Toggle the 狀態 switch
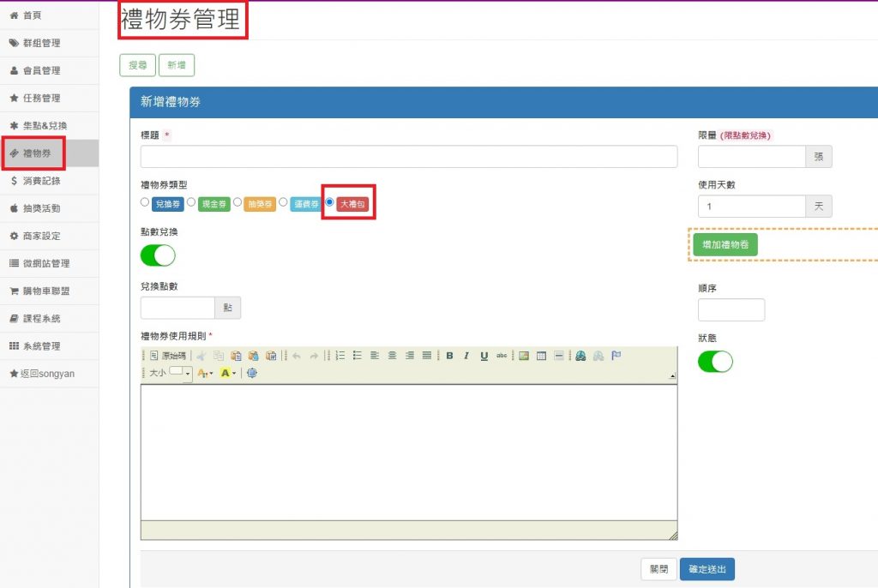 715,362
